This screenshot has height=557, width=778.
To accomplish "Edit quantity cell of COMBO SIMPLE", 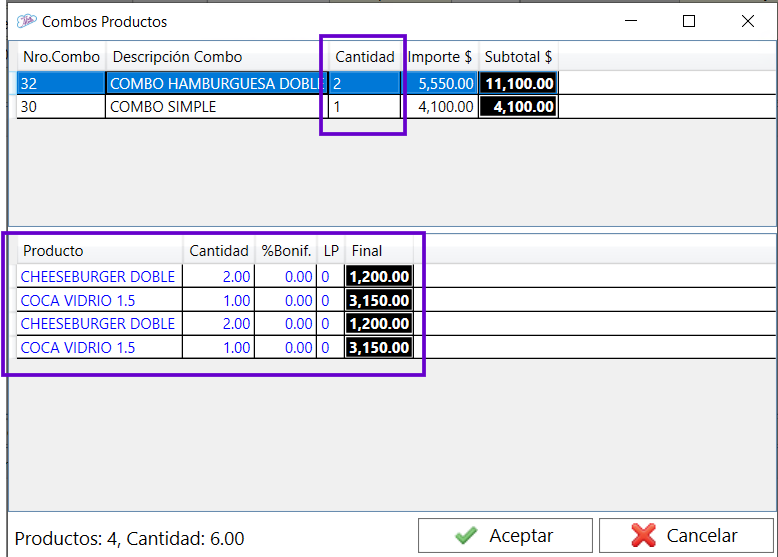I will [364, 107].
